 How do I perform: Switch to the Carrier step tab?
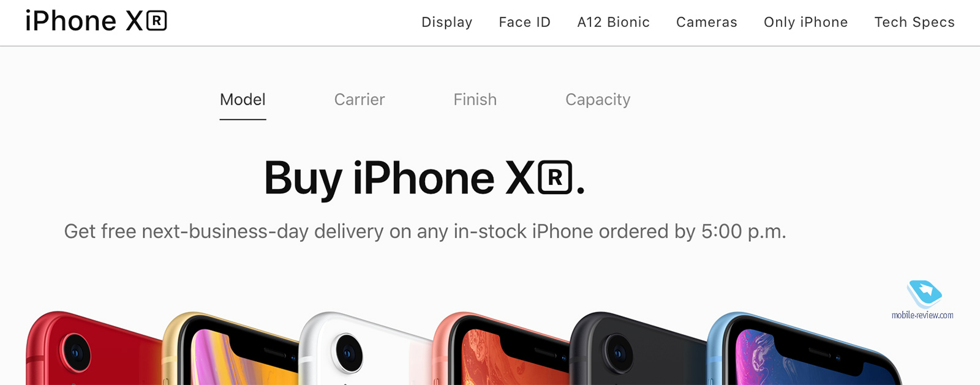pos(360,100)
